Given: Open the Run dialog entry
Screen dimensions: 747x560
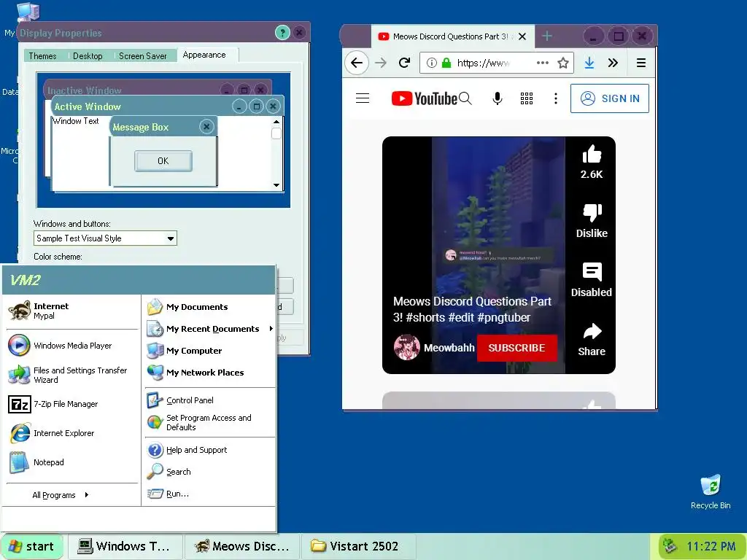Looking at the screenshot, I should 209,494.
